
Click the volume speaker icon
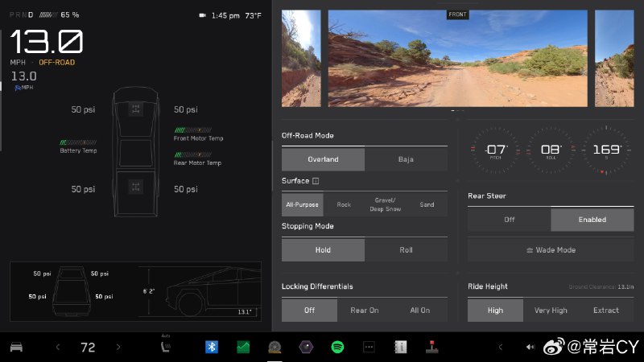tap(530, 348)
